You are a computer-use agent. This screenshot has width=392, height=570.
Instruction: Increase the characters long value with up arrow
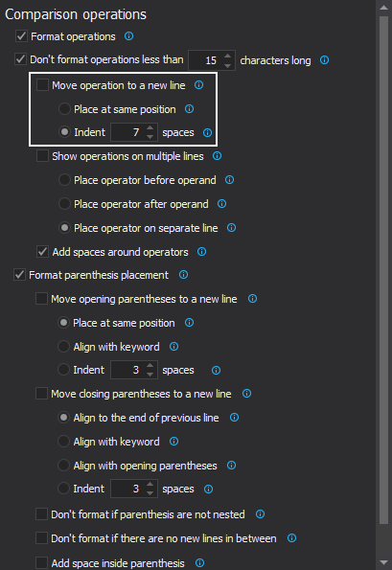[x=228, y=56]
